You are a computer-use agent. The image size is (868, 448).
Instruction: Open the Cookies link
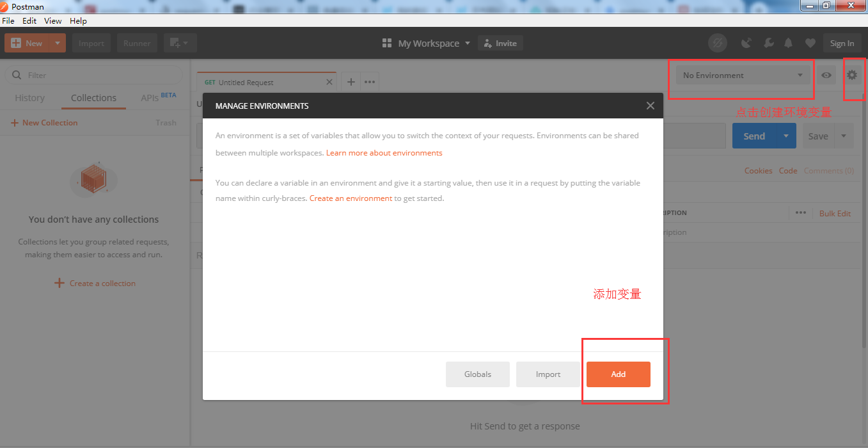click(759, 171)
